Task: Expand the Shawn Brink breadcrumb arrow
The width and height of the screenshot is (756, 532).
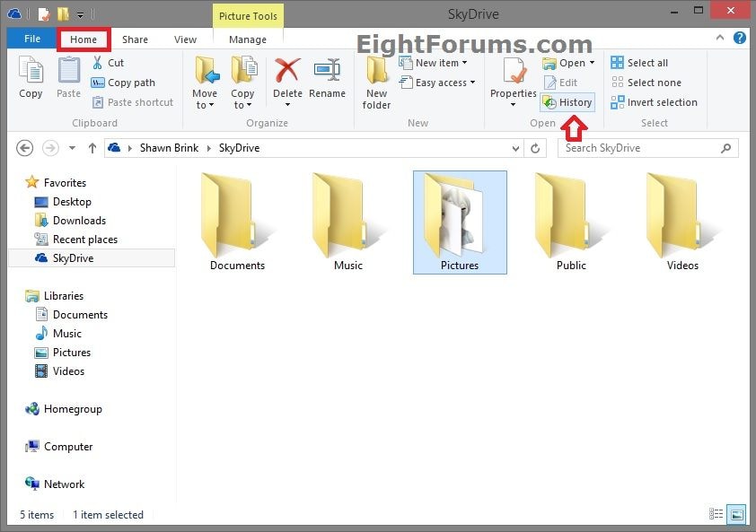Action: pyautogui.click(x=209, y=148)
